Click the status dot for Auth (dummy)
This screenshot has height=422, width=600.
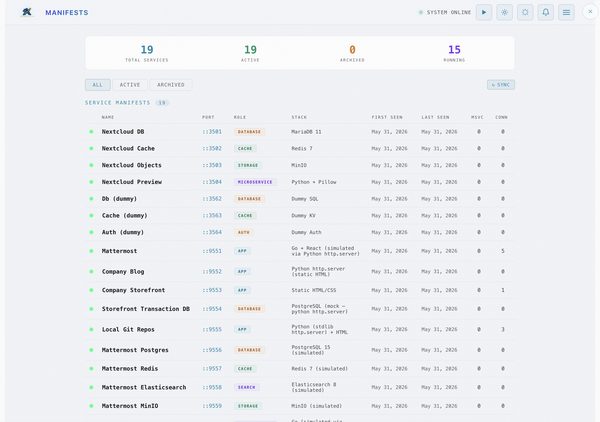click(91, 232)
